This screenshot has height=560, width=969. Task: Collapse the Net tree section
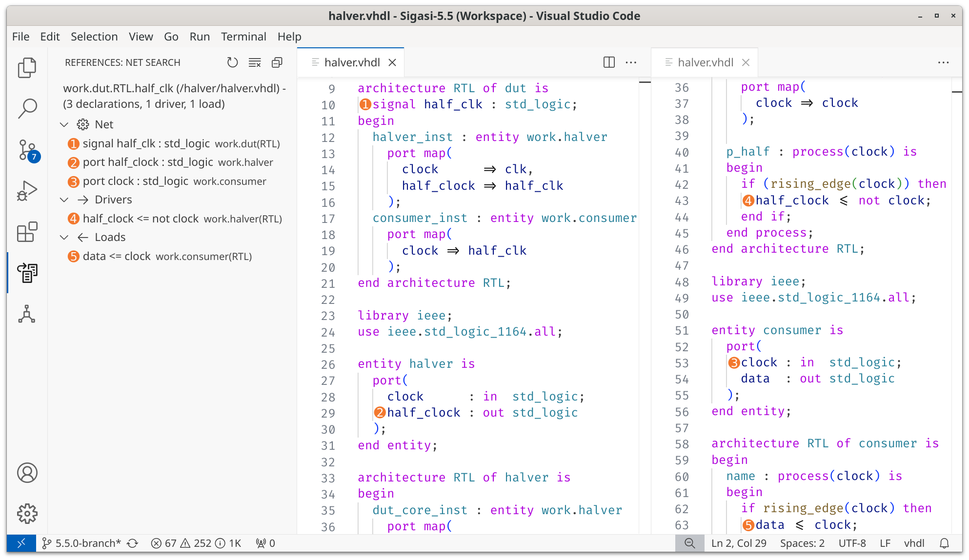pyautogui.click(x=64, y=124)
